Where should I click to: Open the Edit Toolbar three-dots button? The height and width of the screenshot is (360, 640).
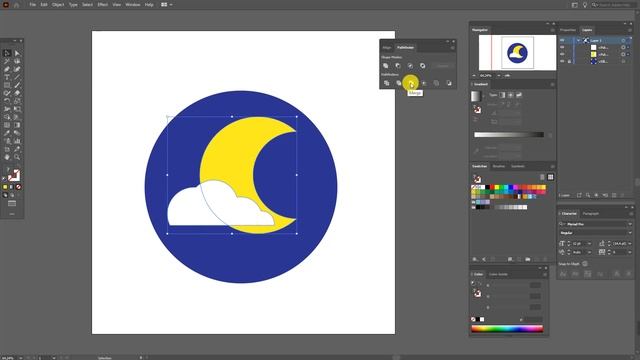tap(12, 214)
